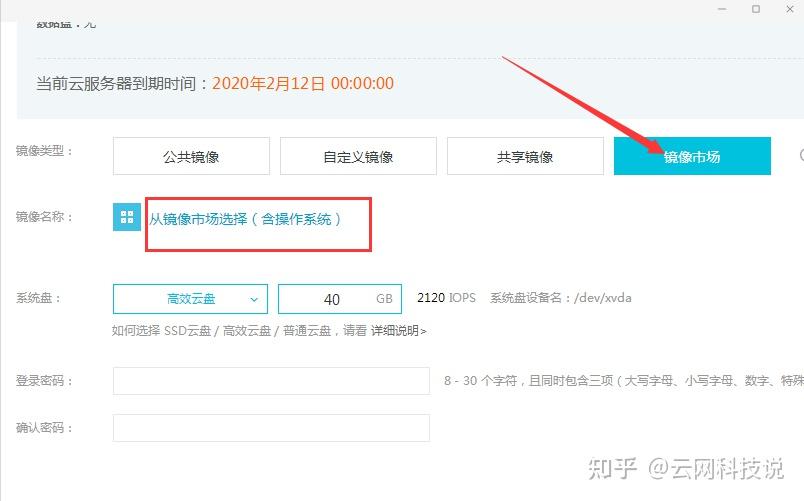Select the 共享镜像 image type
Viewport: 804px width, 501px height.
(x=525, y=156)
